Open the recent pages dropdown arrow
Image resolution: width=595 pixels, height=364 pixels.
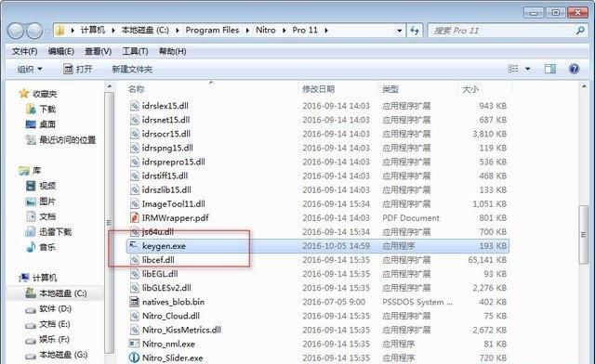(47, 31)
